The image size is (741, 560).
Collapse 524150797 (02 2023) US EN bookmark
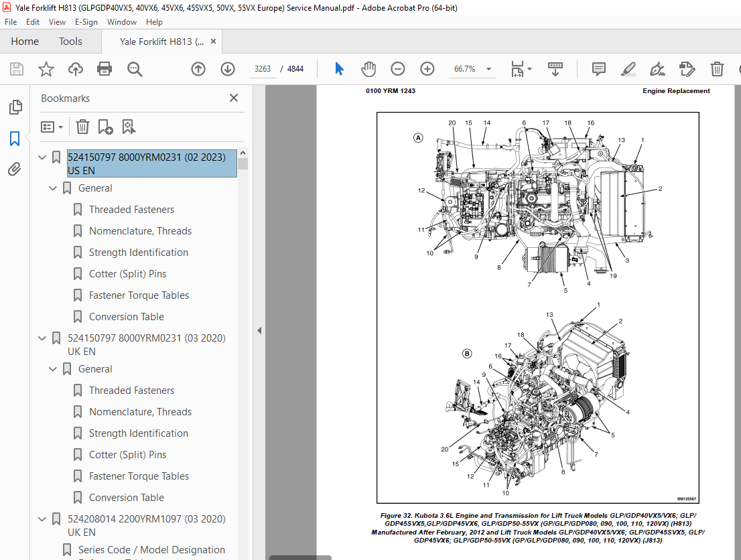click(x=42, y=157)
